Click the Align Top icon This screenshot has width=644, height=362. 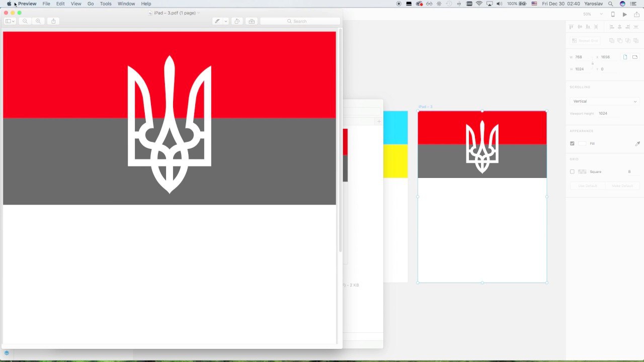click(572, 27)
